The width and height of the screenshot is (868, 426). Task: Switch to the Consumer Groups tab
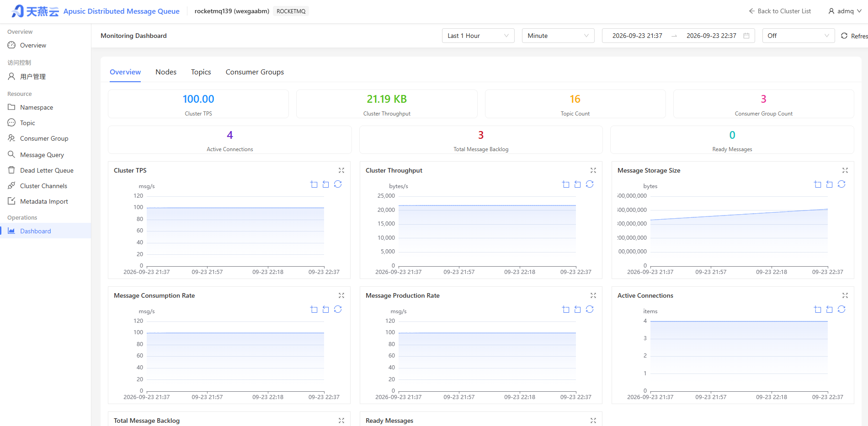(255, 72)
